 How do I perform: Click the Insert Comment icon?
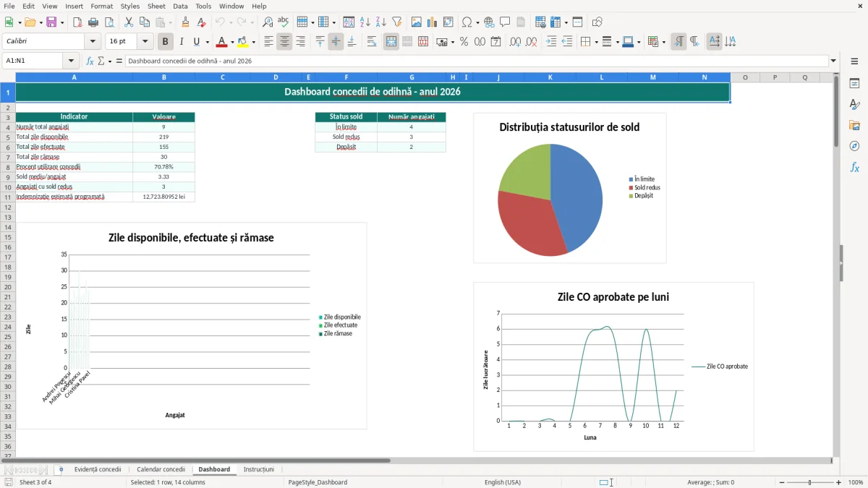(506, 22)
